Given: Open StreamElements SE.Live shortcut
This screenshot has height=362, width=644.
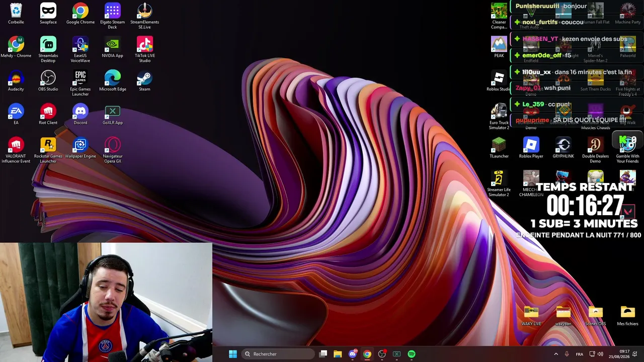Looking at the screenshot, I should pos(145,16).
